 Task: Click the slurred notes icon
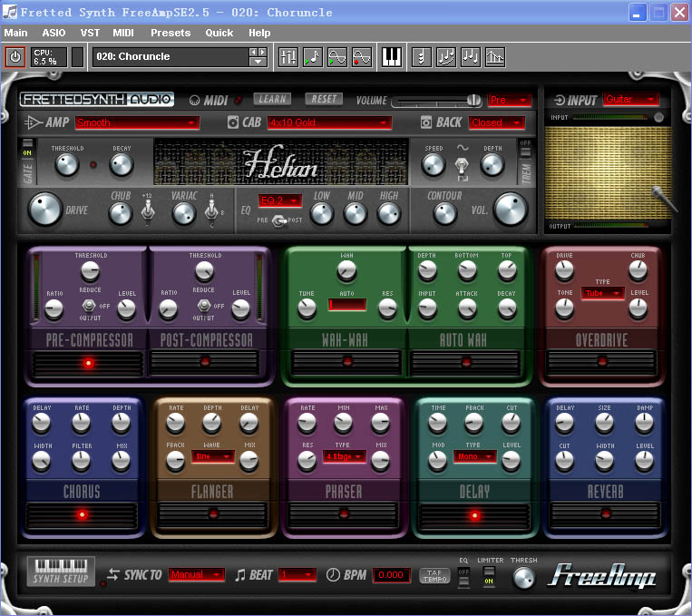(445, 57)
